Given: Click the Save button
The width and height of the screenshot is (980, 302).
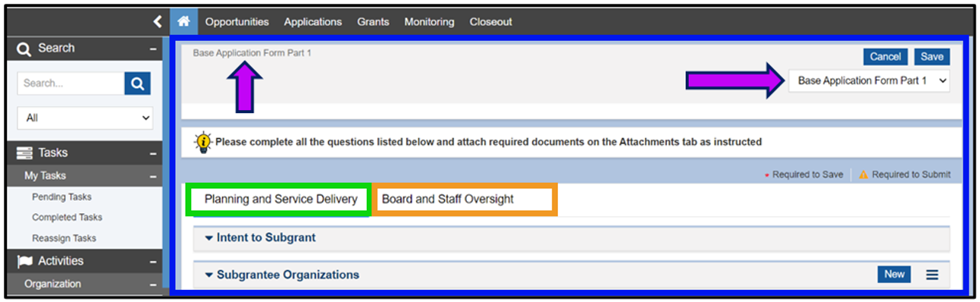Looking at the screenshot, I should (931, 57).
